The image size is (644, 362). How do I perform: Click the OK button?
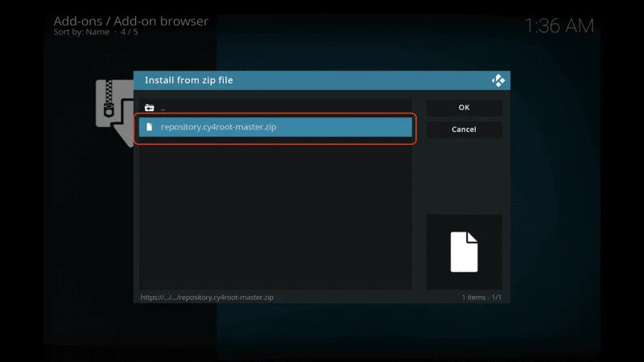tap(464, 108)
